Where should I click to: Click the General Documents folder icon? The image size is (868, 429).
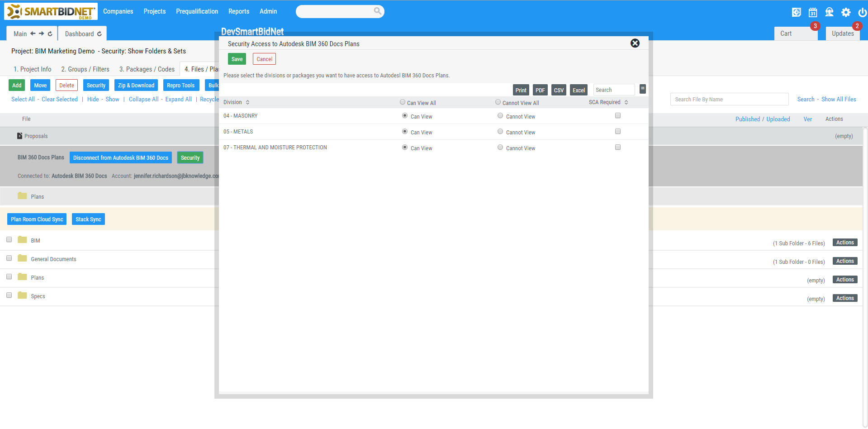coord(22,258)
